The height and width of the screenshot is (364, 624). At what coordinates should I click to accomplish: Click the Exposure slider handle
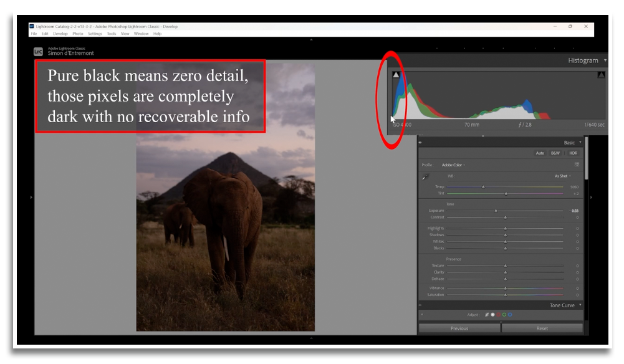tap(496, 211)
